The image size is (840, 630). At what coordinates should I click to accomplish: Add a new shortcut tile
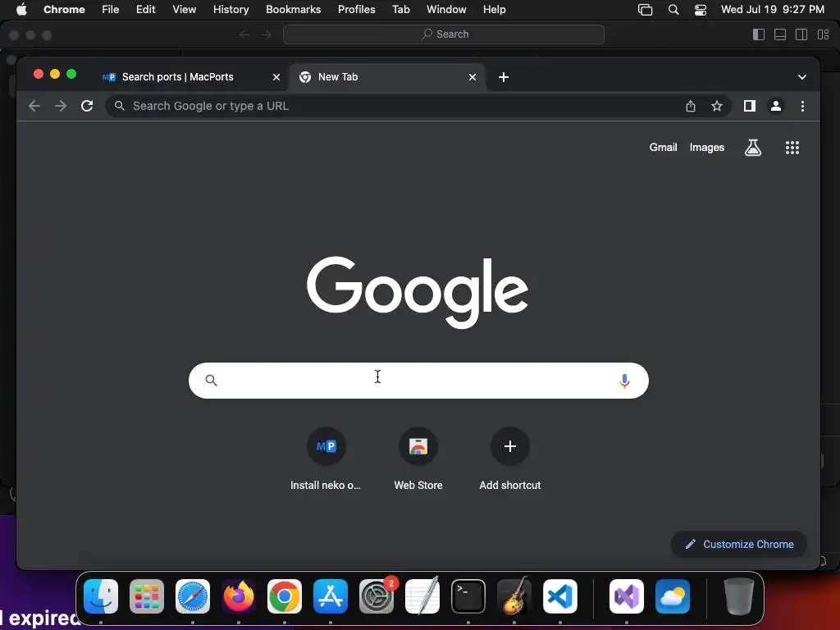[510, 459]
